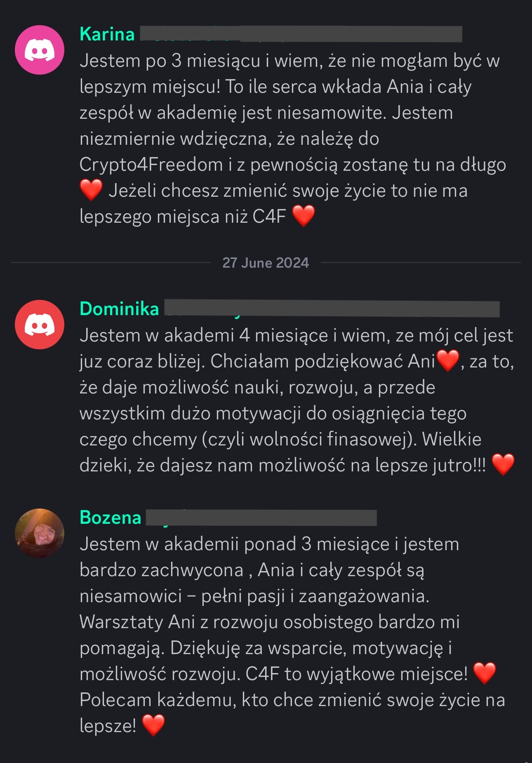Select Dominika's message about 'wolności finasowej'
532x763 pixels.
(x=297, y=400)
